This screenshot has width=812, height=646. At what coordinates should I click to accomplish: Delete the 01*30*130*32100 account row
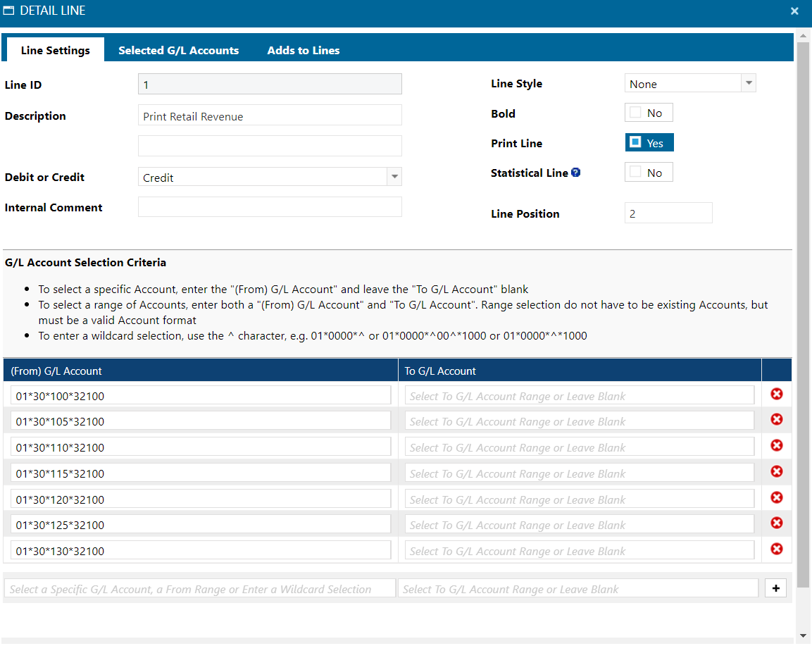pyautogui.click(x=777, y=549)
